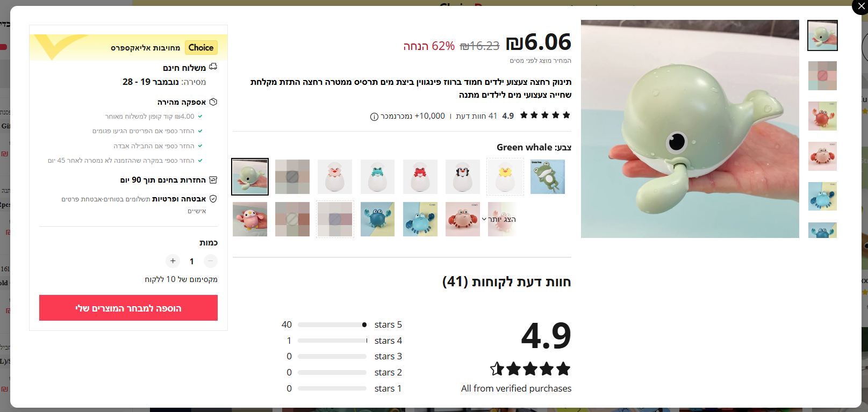The width and height of the screenshot is (868, 412).
Task: Click the free returns icon
Action: [x=213, y=180]
